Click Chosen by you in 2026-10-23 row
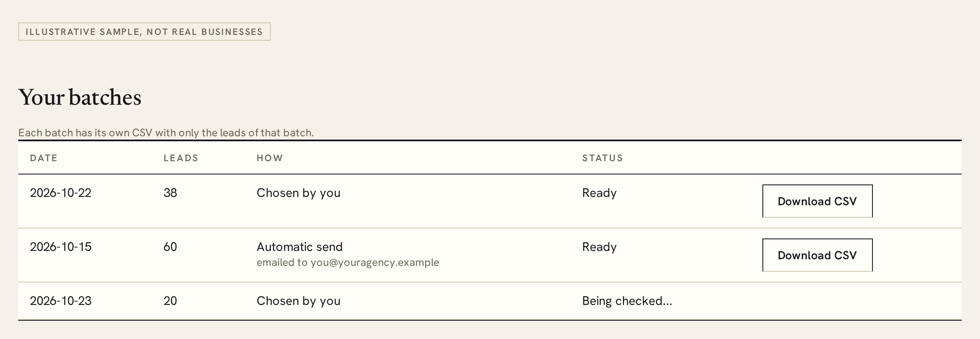The image size is (980, 339). (299, 301)
